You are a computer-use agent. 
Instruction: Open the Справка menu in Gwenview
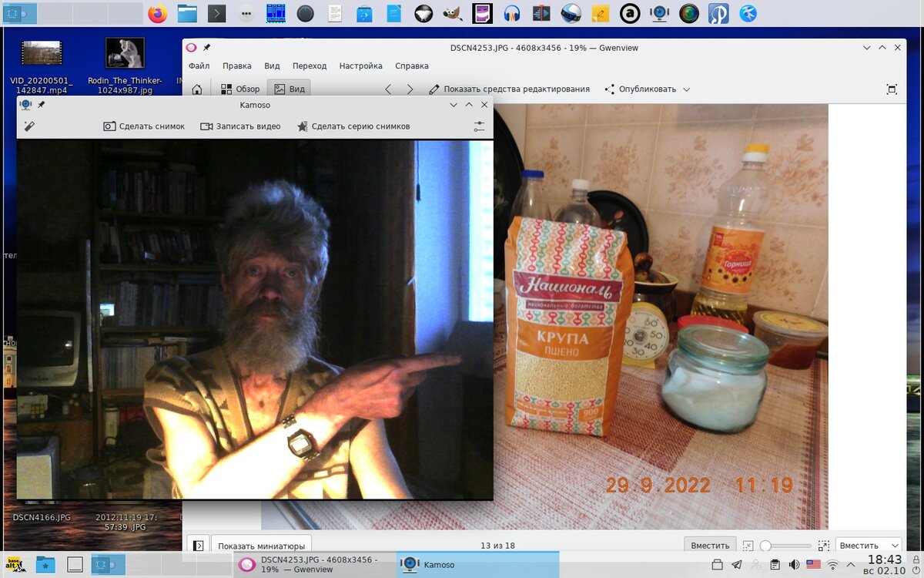pos(411,66)
